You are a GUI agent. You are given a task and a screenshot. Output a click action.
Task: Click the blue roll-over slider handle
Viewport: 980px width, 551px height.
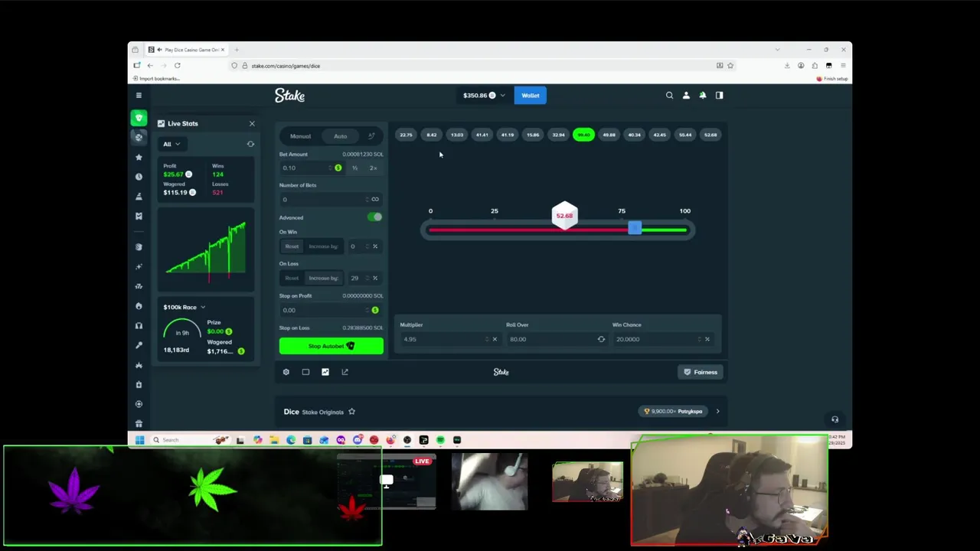pyautogui.click(x=635, y=228)
